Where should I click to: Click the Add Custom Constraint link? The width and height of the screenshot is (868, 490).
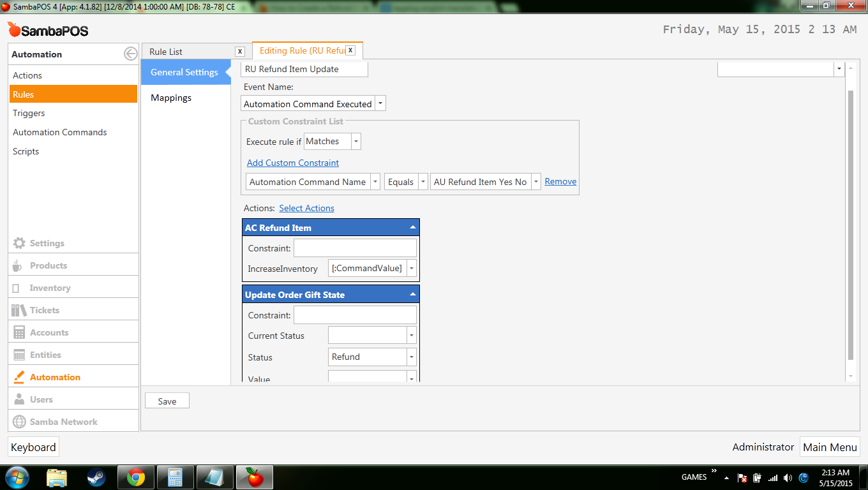pyautogui.click(x=293, y=163)
